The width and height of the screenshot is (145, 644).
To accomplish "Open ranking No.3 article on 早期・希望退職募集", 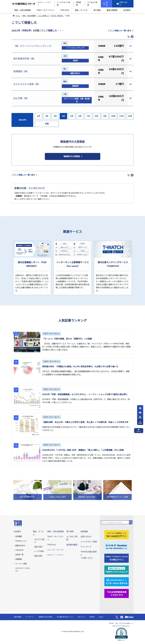I will (x=72, y=398).
